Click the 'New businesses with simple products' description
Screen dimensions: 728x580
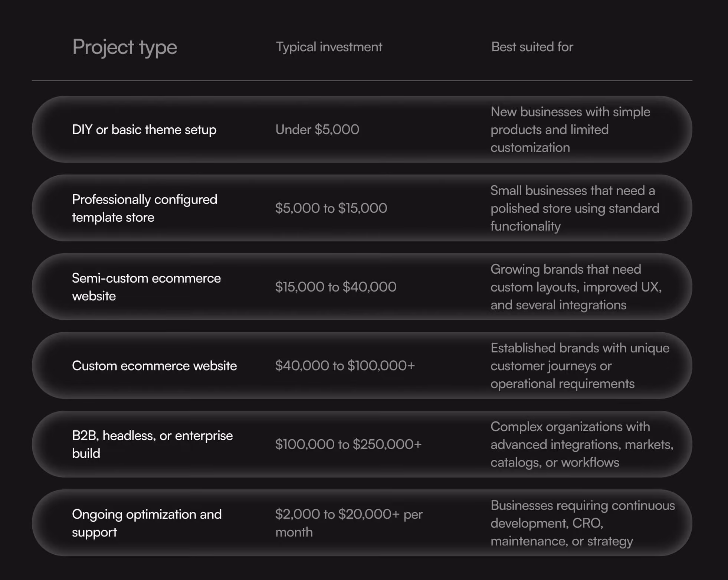570,130
